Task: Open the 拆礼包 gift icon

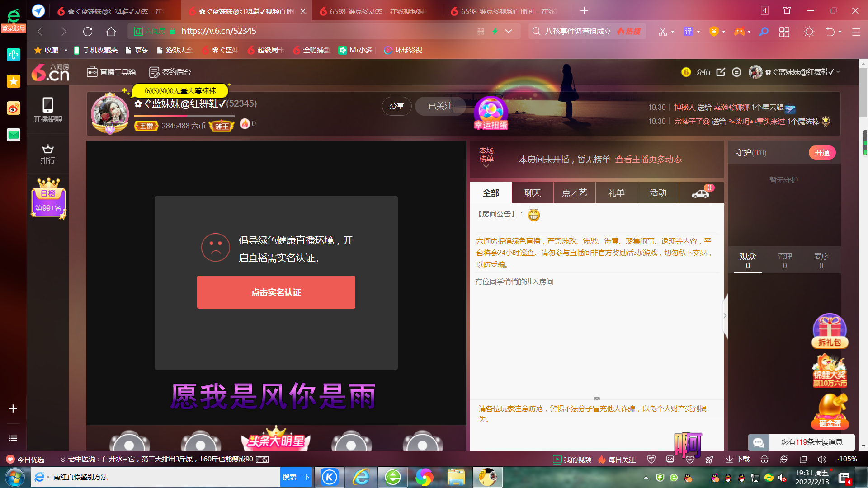Action: click(x=830, y=331)
